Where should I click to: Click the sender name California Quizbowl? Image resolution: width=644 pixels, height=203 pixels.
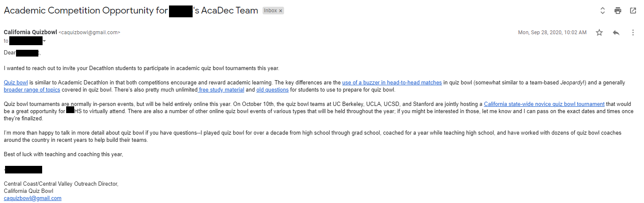30,32
